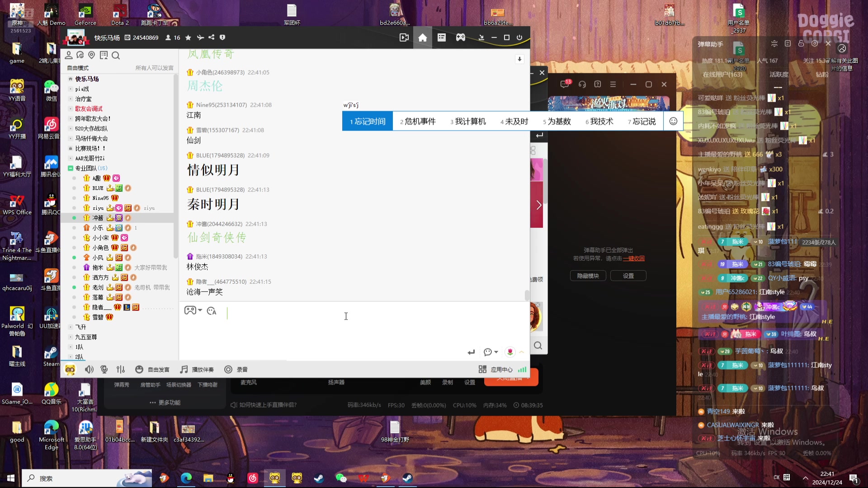Image resolution: width=868 pixels, height=488 pixels.
Task: Click 设置 button in danmaku helper panel
Action: pos(628,276)
